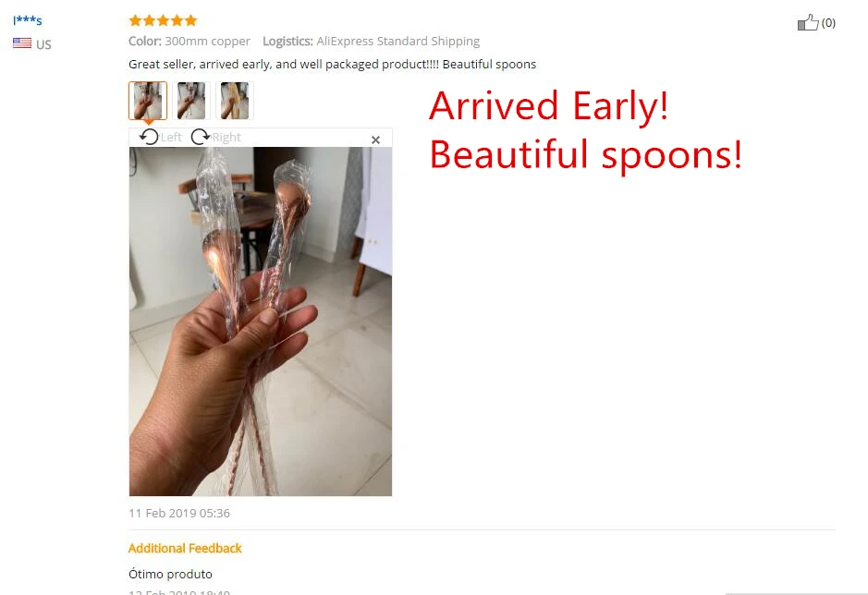Select the second review photo thumbnail
The width and height of the screenshot is (868, 595).
click(191, 101)
